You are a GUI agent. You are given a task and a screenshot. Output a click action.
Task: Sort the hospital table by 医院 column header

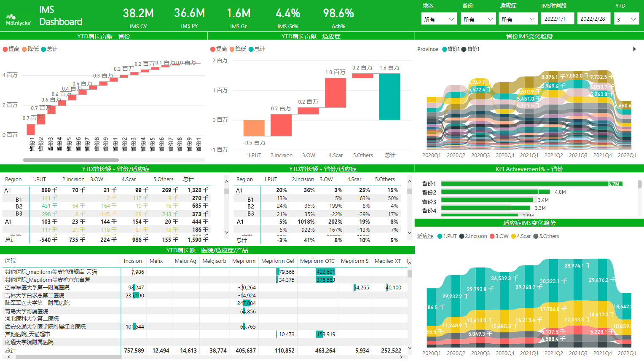pyautogui.click(x=11, y=261)
